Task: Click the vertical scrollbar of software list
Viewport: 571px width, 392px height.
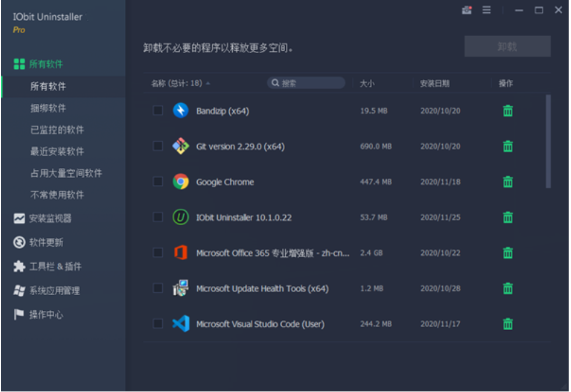Action: click(x=548, y=141)
